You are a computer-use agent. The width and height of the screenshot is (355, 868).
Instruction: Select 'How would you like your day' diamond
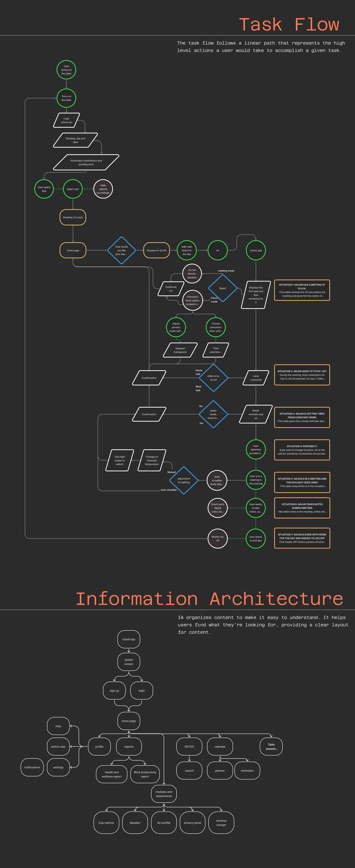[x=121, y=250]
